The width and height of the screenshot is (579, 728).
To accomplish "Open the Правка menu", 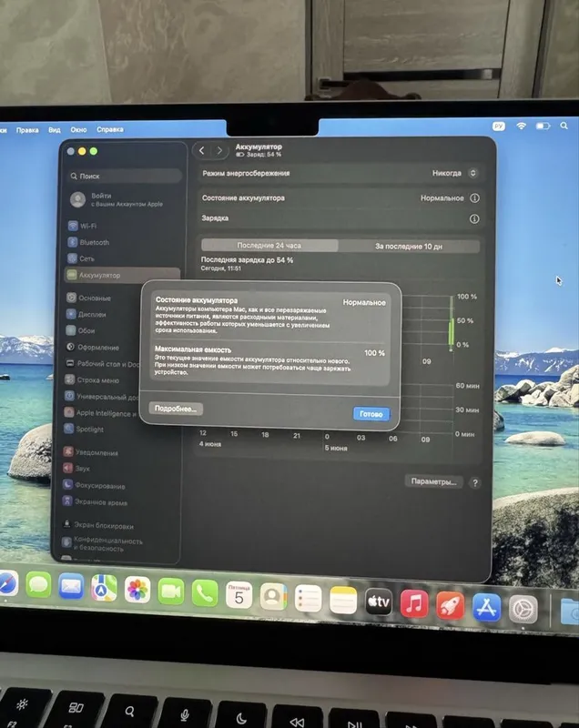I will click(27, 130).
